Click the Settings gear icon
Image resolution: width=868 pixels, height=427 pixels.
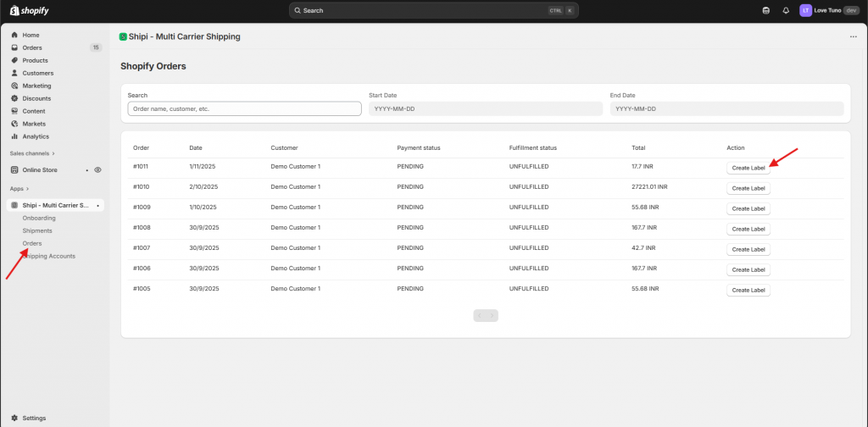click(14, 418)
